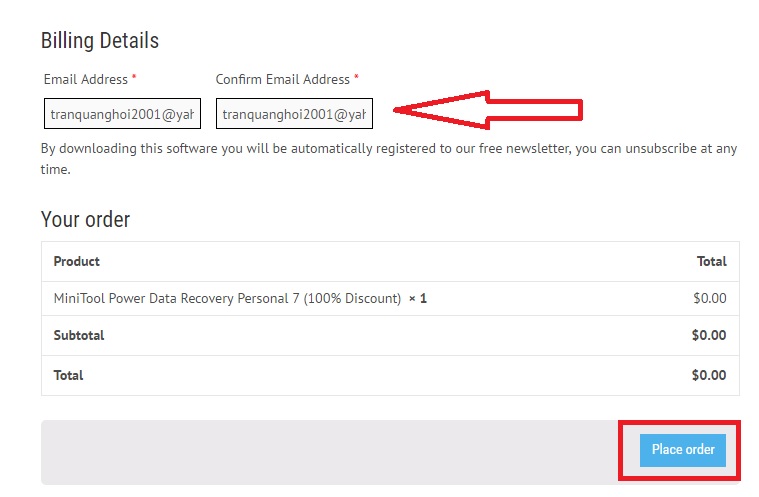This screenshot has height=497, width=759.
Task: Click the × 1 product quantity
Action: point(418,298)
